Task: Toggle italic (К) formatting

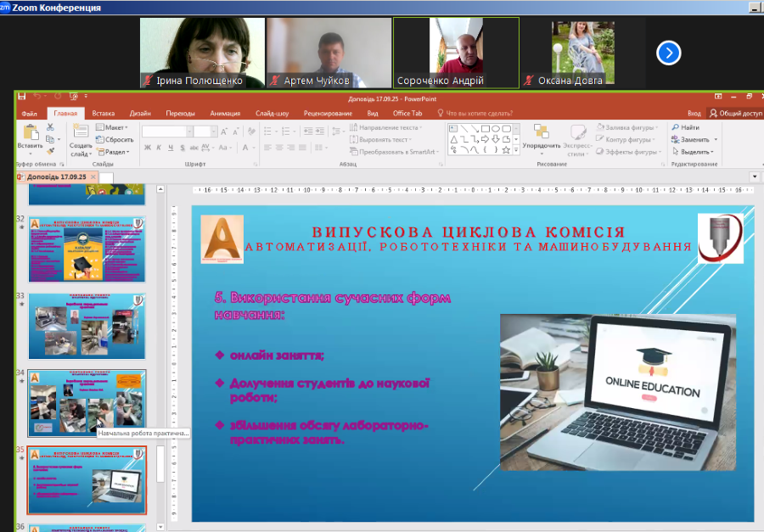Action: (x=159, y=148)
